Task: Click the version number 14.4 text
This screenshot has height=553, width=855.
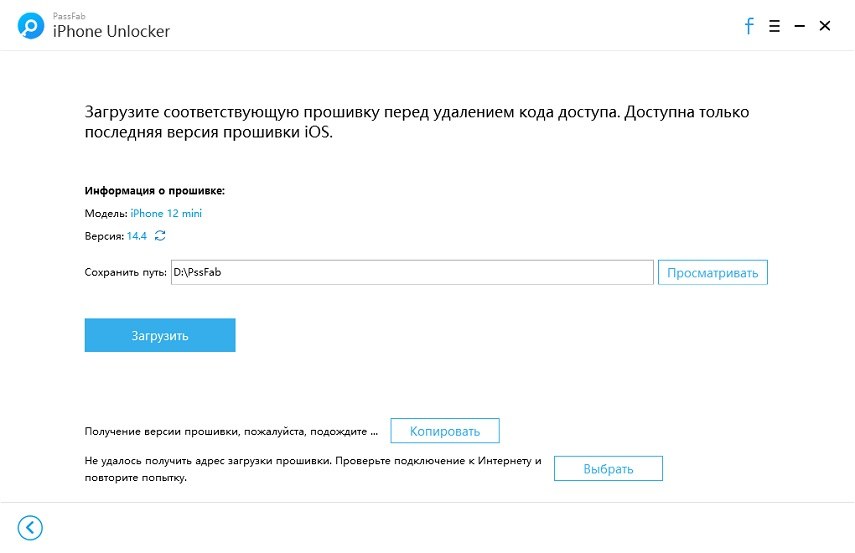Action: [x=137, y=236]
